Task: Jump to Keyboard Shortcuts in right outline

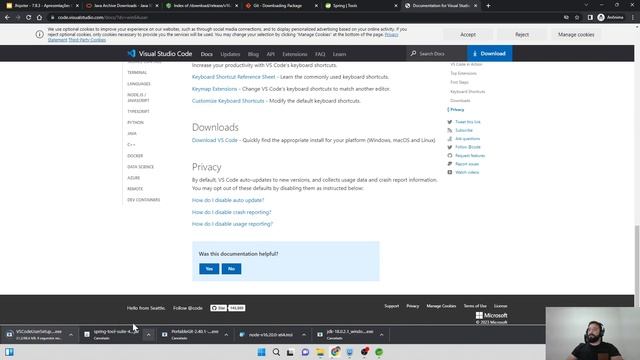Action: (468, 92)
